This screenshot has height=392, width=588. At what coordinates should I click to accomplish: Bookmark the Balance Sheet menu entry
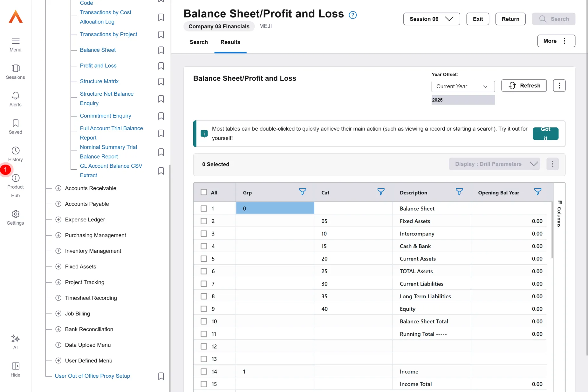pyautogui.click(x=161, y=50)
